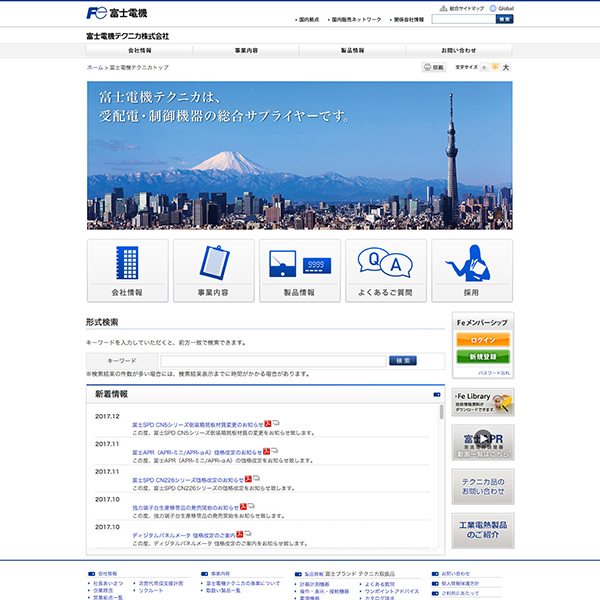The height and width of the screenshot is (600, 600).
Task: Open footer 個人情報保護方針 link
Action: (x=460, y=584)
